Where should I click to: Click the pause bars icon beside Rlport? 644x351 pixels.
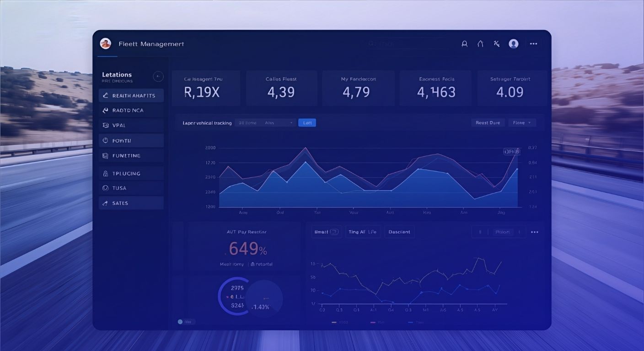480,232
